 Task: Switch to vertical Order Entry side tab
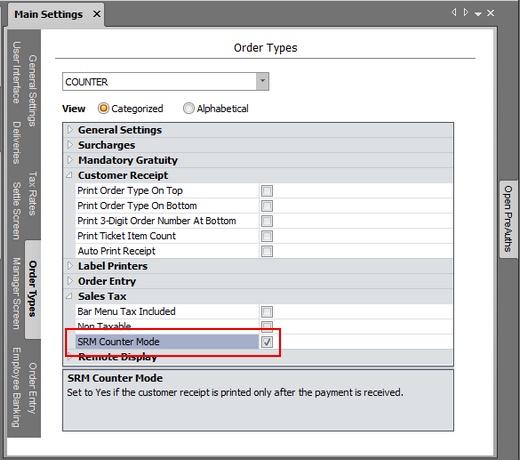(x=32, y=388)
